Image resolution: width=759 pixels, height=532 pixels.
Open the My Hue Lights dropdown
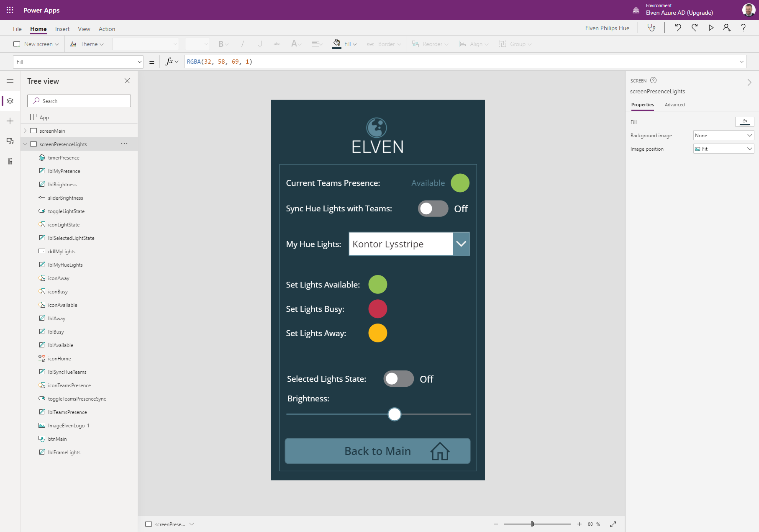(x=461, y=244)
